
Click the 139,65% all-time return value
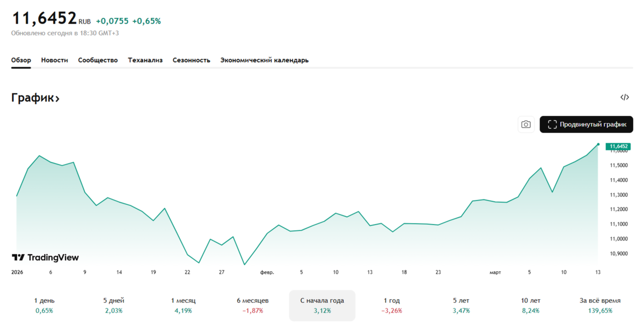[600, 310]
